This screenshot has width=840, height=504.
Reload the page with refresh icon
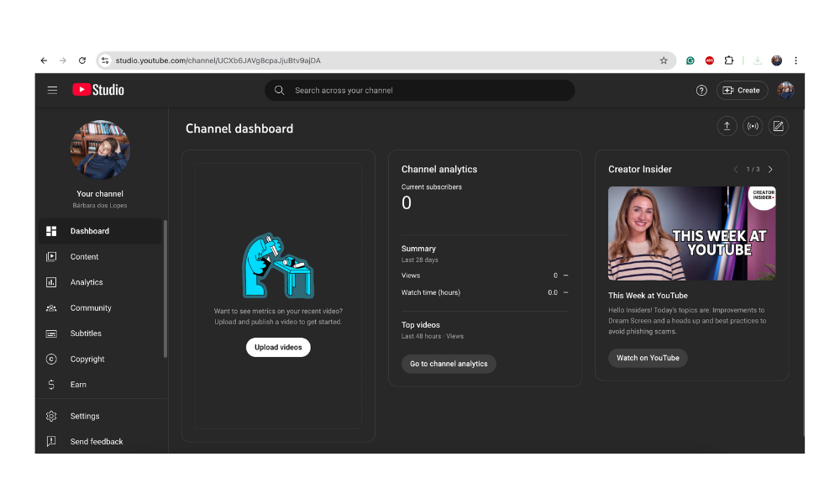pyautogui.click(x=82, y=60)
